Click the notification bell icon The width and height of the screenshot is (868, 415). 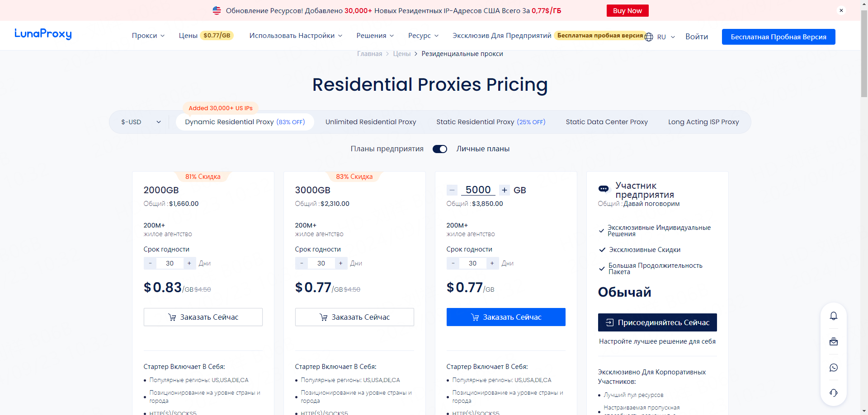coord(834,316)
